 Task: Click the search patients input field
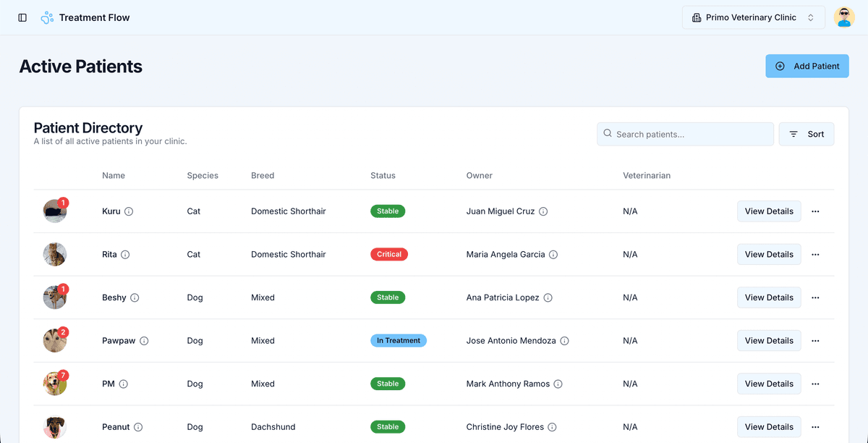(x=684, y=134)
